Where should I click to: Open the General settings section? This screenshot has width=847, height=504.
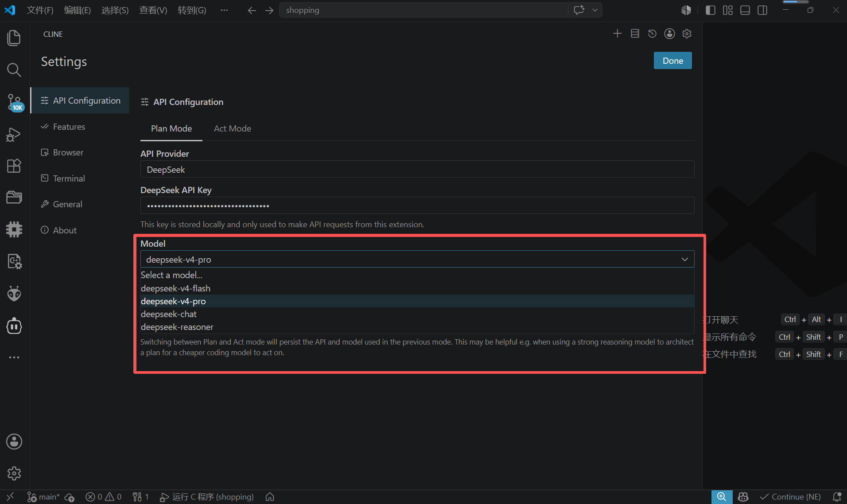point(80,204)
